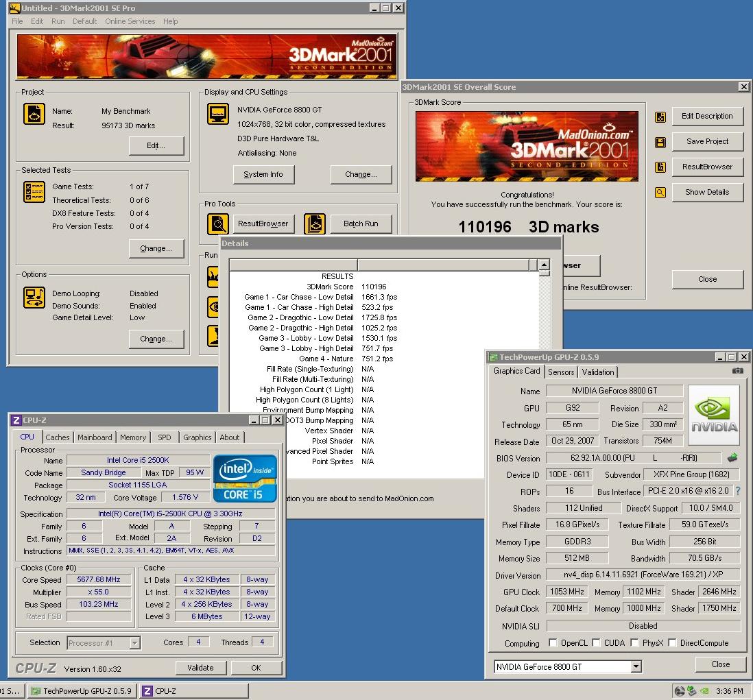Click the CPU-Z taskbar button

coord(194,691)
